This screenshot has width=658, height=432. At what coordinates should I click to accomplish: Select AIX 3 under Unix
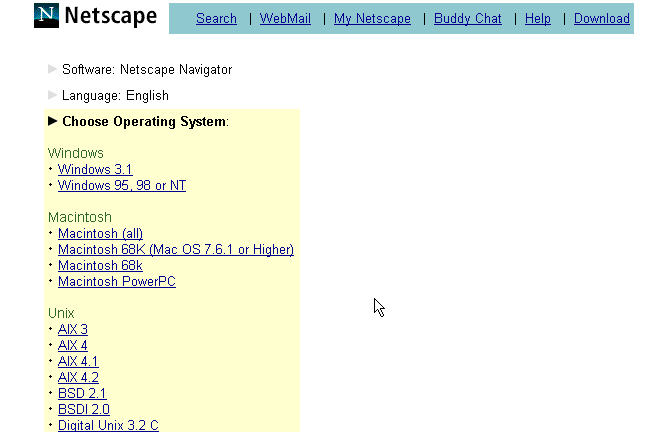coord(73,330)
